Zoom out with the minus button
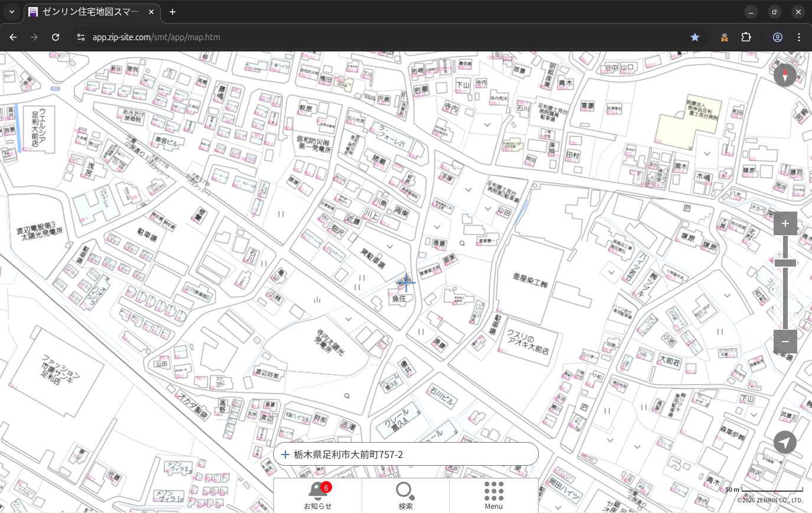The height and width of the screenshot is (513, 812). tap(785, 342)
